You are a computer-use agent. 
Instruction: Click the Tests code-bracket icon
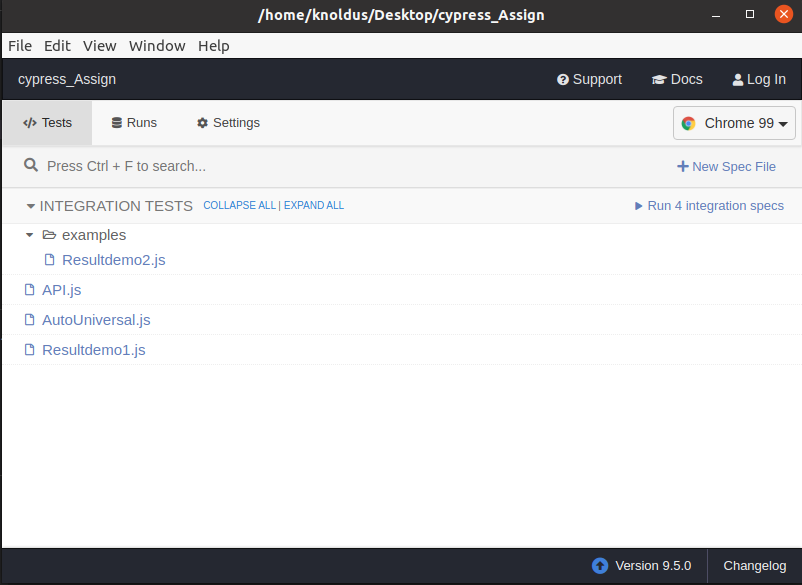(30, 123)
